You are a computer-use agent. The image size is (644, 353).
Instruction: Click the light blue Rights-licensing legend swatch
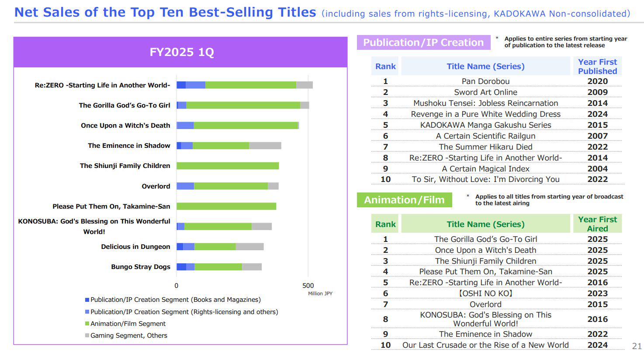[x=87, y=312]
